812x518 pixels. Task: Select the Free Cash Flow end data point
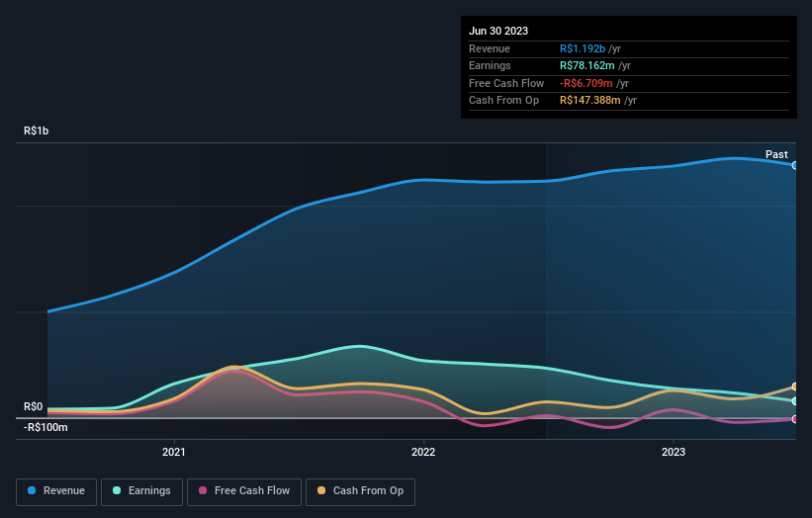[x=794, y=419]
